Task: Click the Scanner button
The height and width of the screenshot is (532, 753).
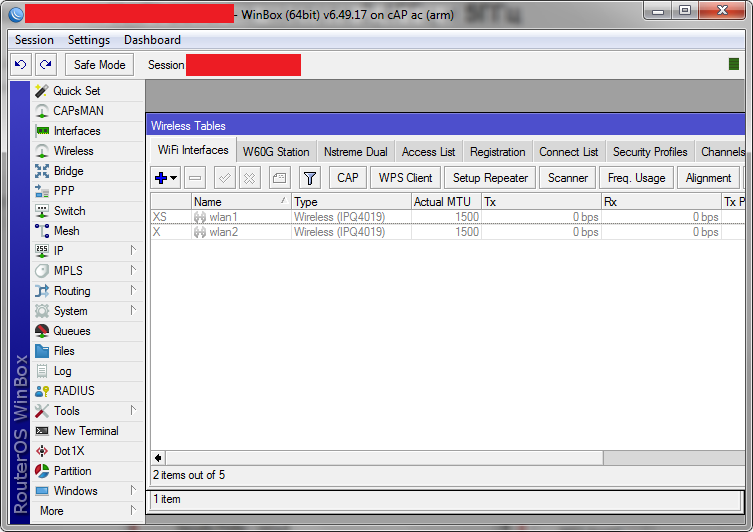Action: point(568,178)
